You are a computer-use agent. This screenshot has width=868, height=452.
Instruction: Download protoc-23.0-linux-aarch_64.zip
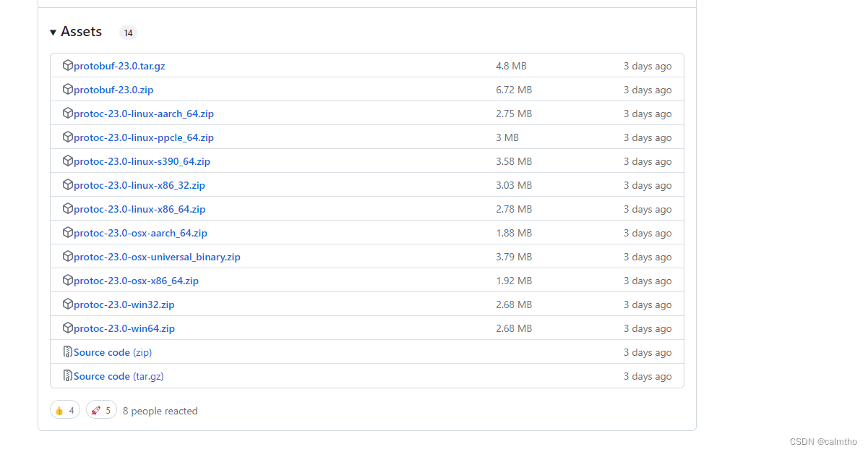pyautogui.click(x=144, y=114)
